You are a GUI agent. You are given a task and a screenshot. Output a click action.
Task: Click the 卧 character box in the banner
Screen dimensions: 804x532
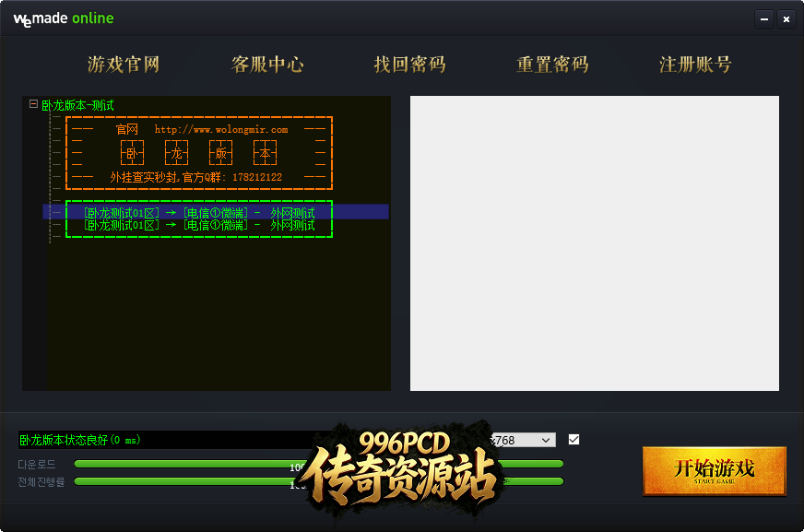tap(132, 153)
